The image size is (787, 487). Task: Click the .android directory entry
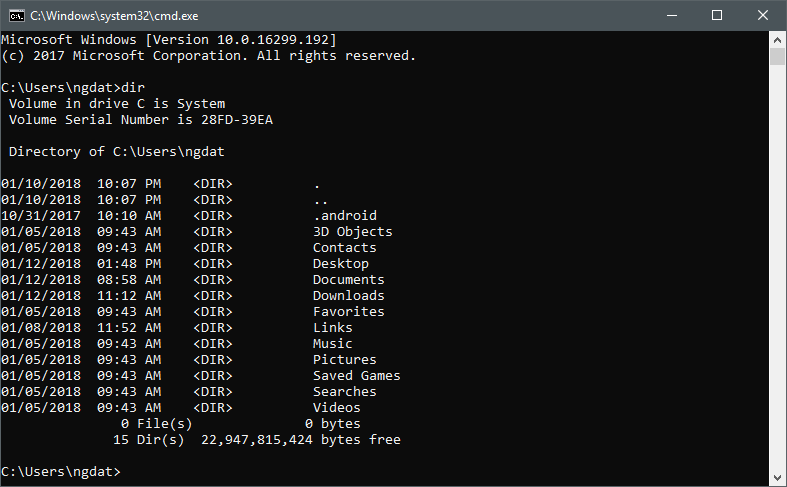click(344, 216)
